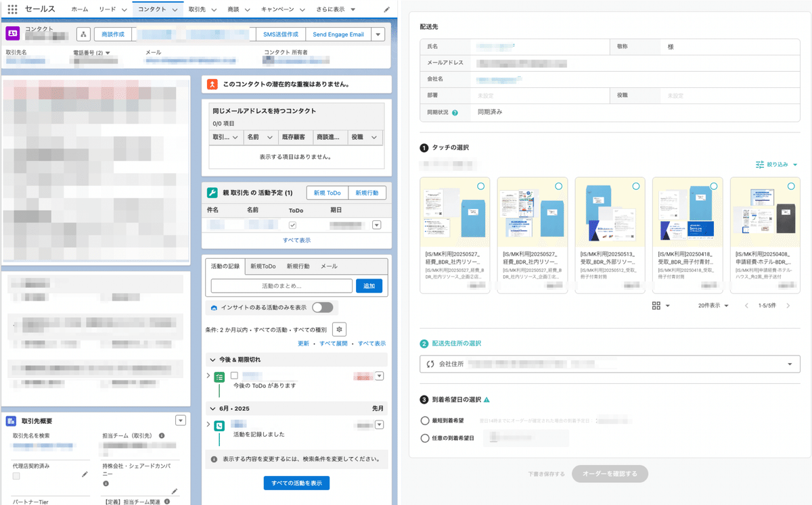Click the contact hierarchy icon beside 商談作成

tap(83, 34)
